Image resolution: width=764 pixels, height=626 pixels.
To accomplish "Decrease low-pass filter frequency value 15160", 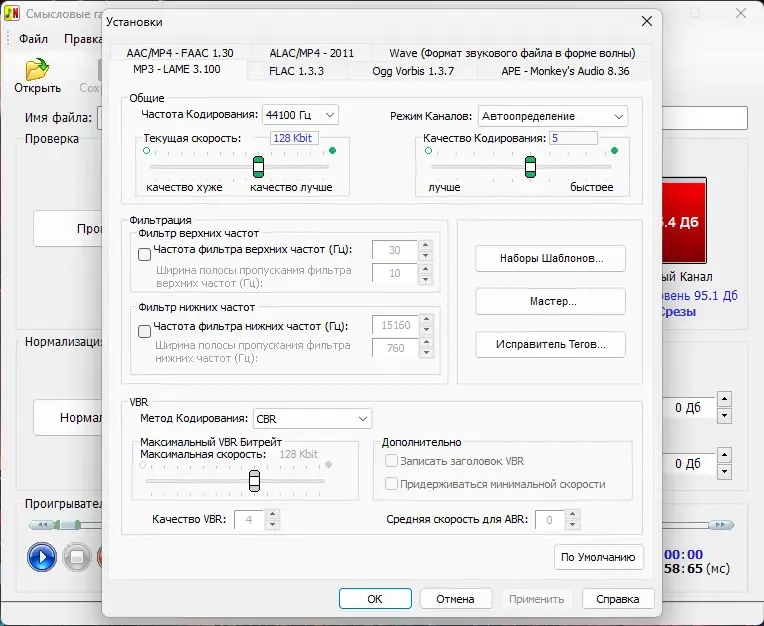I will pyautogui.click(x=426, y=330).
